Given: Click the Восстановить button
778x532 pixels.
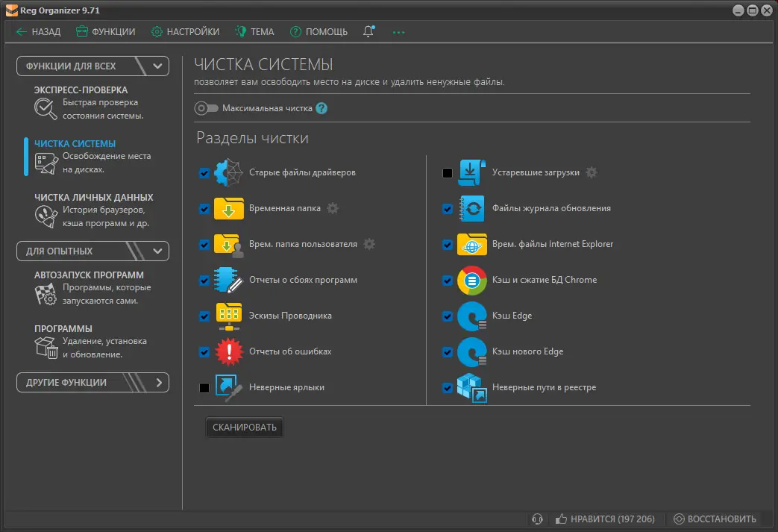Looking at the screenshot, I should pyautogui.click(x=715, y=519).
